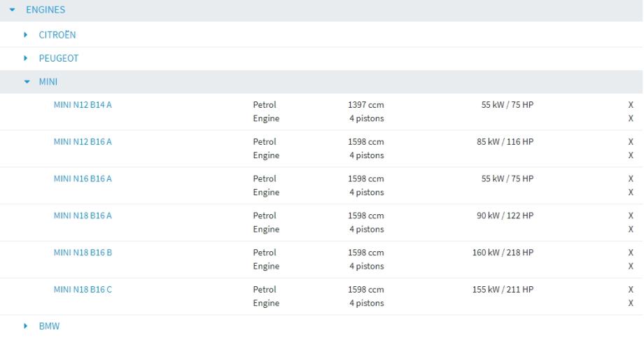The image size is (644, 338).
Task: Click the ENGINES section header label
Action: 45,10
